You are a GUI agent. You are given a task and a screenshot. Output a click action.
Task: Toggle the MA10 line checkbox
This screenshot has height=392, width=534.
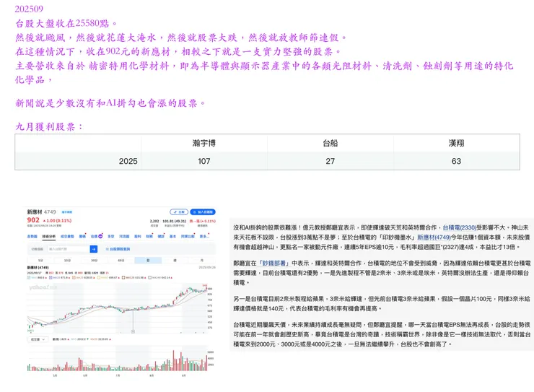tap(51, 277)
